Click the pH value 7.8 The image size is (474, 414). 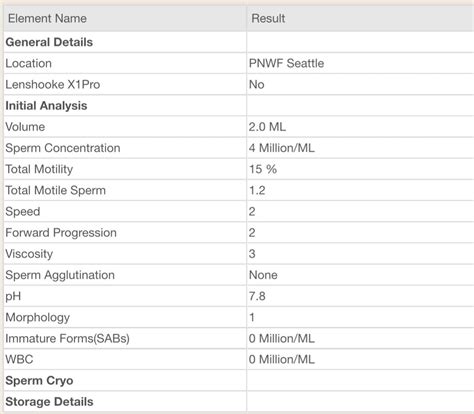tap(257, 296)
